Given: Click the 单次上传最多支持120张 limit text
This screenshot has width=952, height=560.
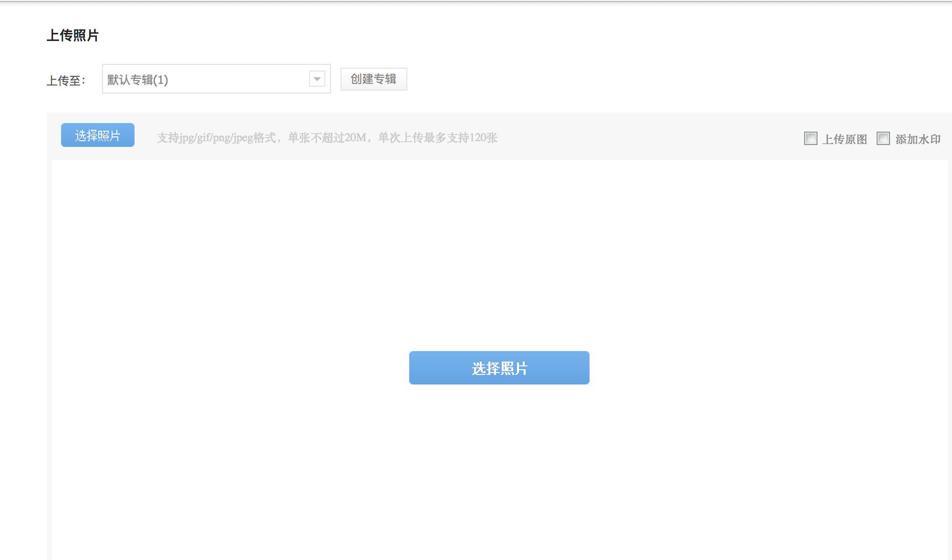Looking at the screenshot, I should [x=437, y=138].
